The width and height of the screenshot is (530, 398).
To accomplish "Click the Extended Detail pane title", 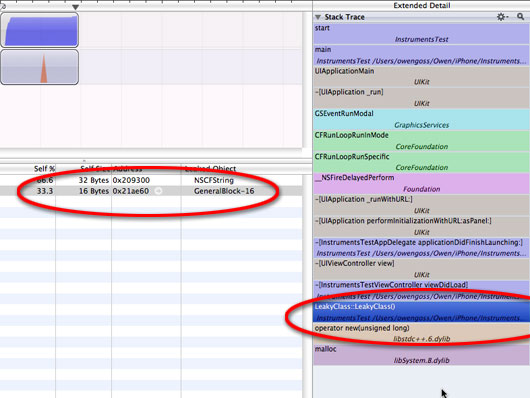I will (421, 5).
